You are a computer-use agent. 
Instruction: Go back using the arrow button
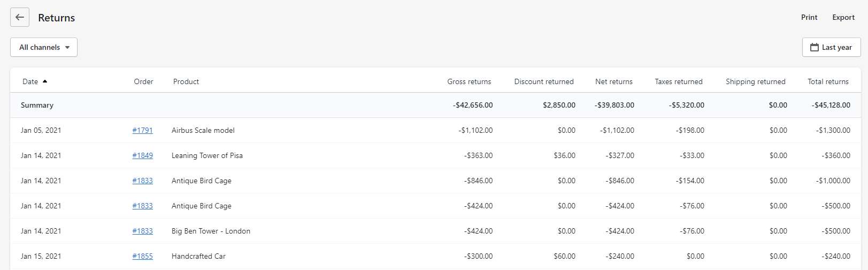click(x=20, y=17)
